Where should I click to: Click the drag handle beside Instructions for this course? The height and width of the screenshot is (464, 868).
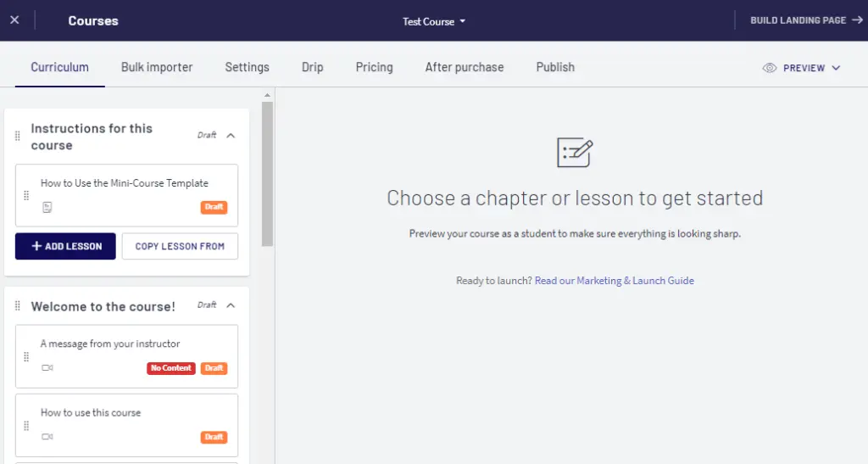pyautogui.click(x=18, y=137)
